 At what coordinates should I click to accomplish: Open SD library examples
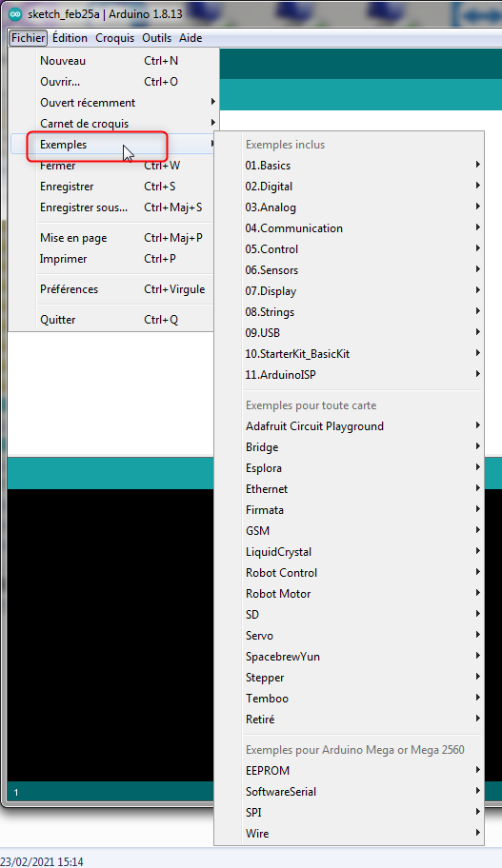[x=349, y=615]
